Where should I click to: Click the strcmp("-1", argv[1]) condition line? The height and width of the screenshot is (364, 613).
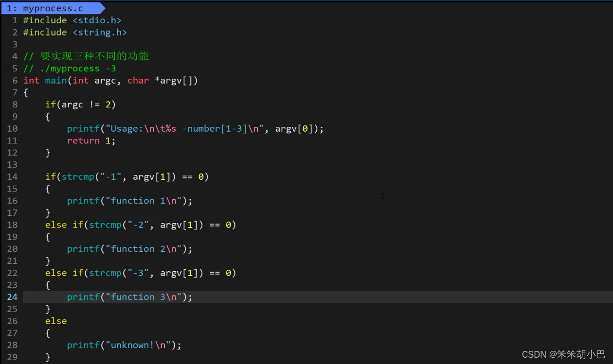coord(127,177)
